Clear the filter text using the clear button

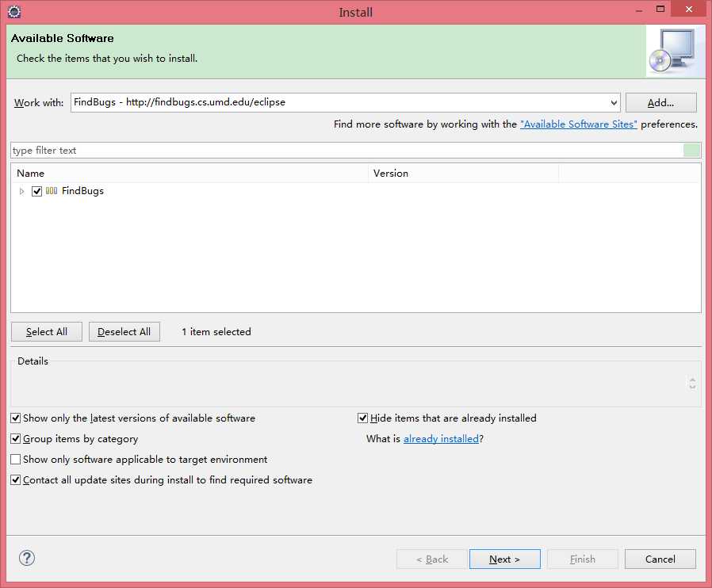(691, 151)
